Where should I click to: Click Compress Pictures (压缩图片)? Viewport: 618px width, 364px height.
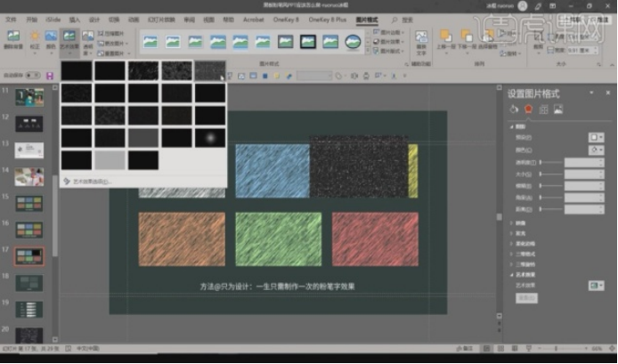[110, 34]
